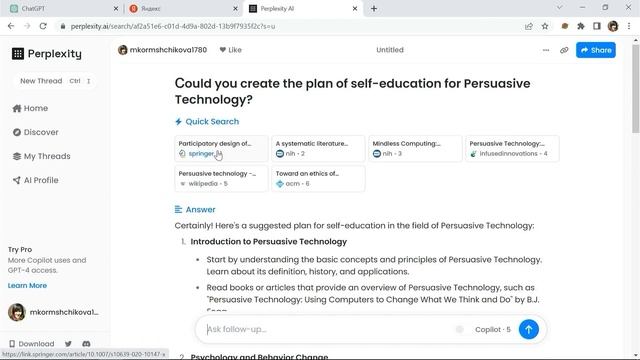Submit follow-up with blue arrow button
The width and height of the screenshot is (640, 360).
(x=529, y=329)
